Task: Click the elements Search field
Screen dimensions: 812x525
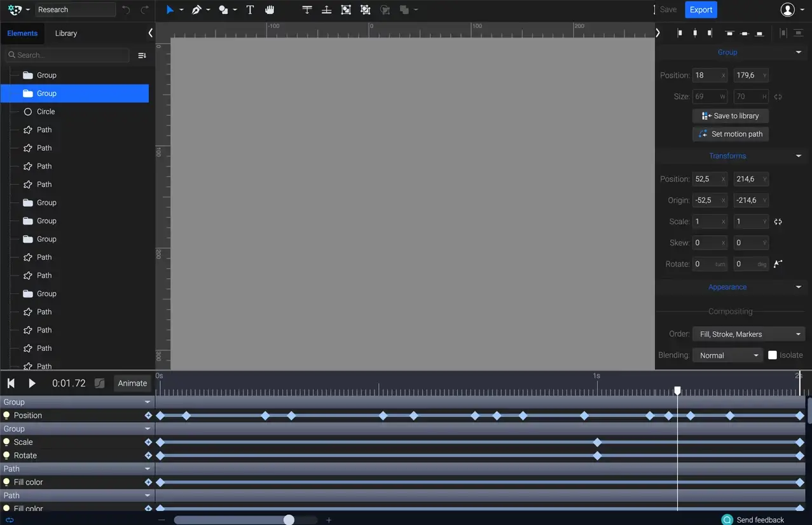Action: click(67, 55)
